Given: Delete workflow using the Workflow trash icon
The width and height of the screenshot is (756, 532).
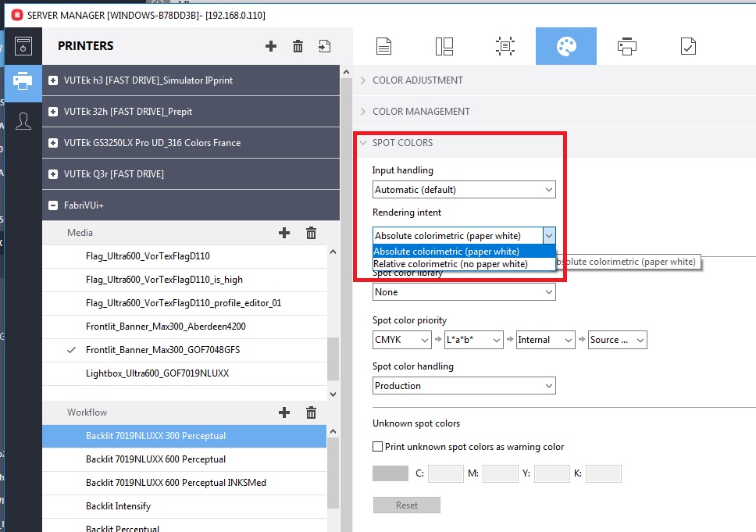Looking at the screenshot, I should click(x=311, y=412).
